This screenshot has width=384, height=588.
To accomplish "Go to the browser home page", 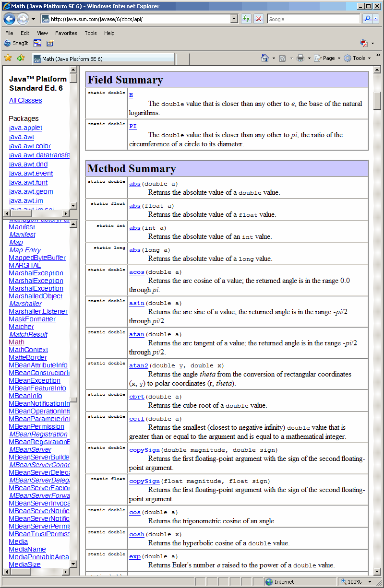I will point(265,58).
